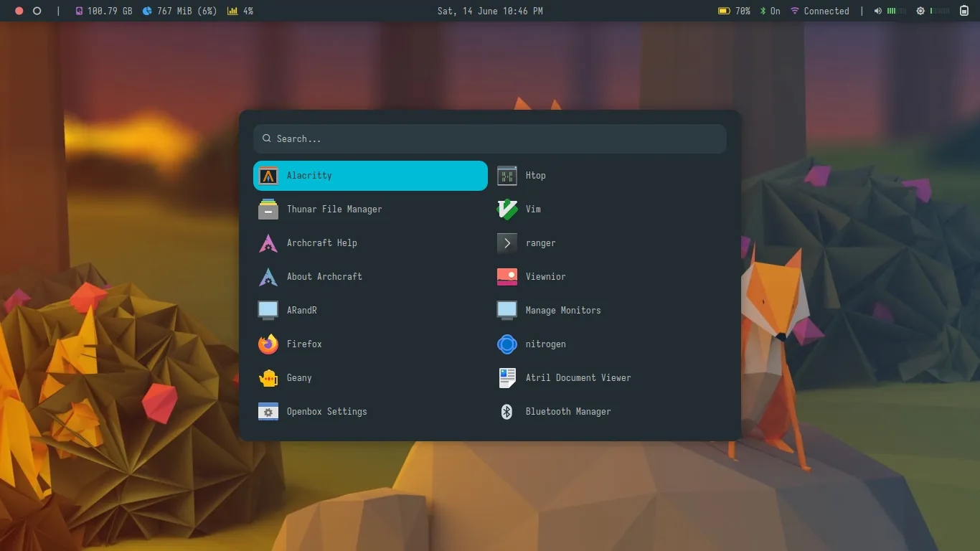980x551 pixels.
Task: Open the Archcraft Help entry
Action: [x=370, y=243]
